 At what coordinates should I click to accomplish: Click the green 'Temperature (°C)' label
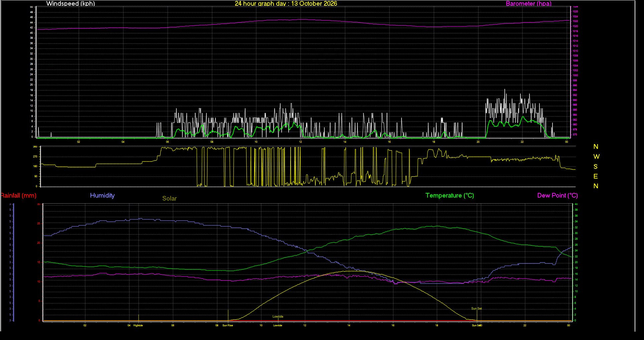[450, 196]
